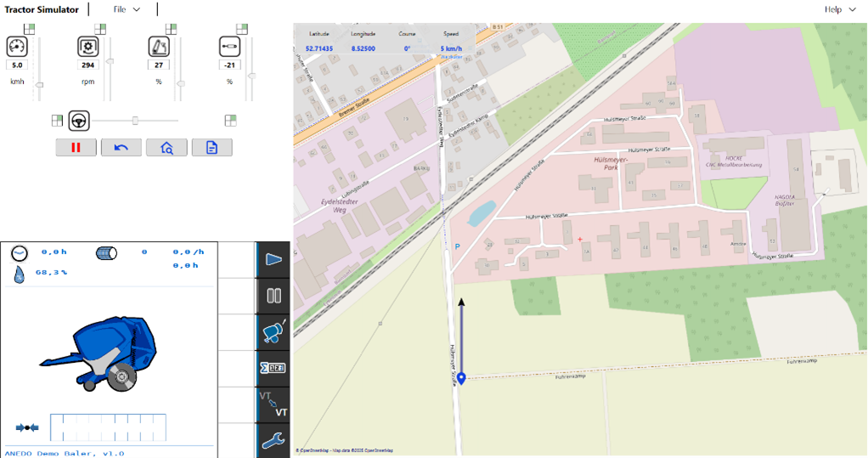Toggle the grid box left of steering wheel
This screenshot has height=458, width=868.
(x=57, y=121)
